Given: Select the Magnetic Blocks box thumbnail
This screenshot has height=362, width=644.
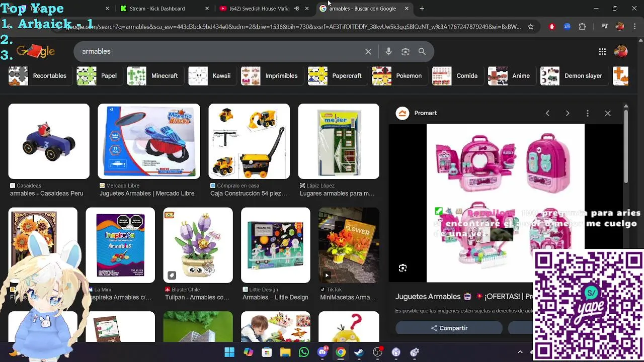Looking at the screenshot, I should 149,141.
